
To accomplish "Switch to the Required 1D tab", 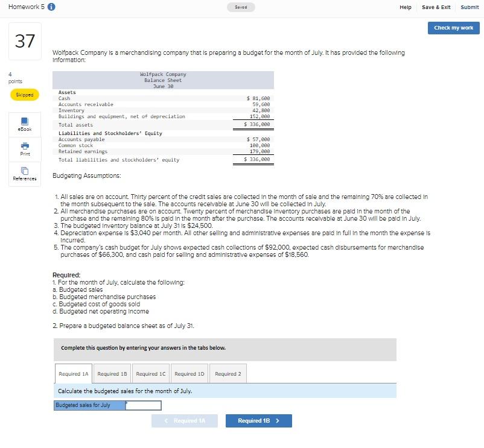I will click(189, 374).
